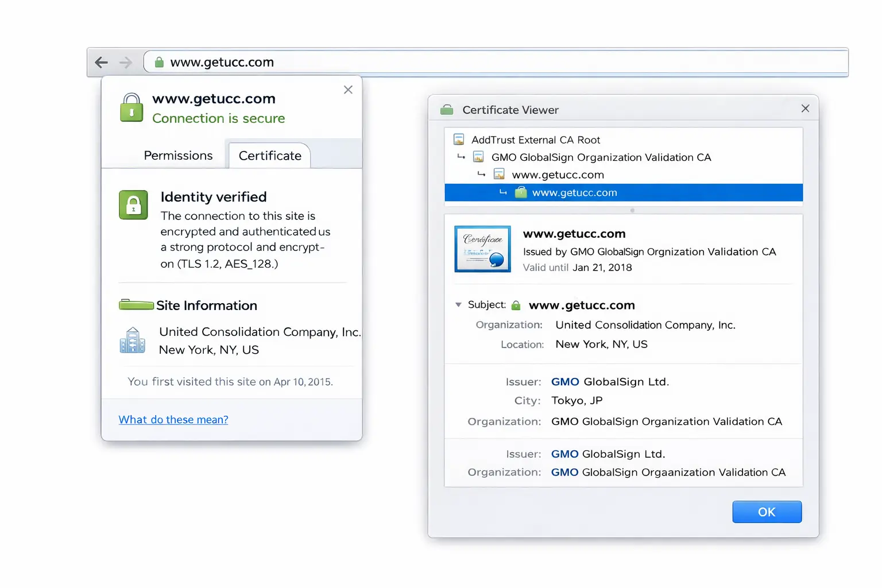Click 'United Consolidation Company, Inc.' in popup
The width and height of the screenshot is (882, 588).
tap(260, 332)
